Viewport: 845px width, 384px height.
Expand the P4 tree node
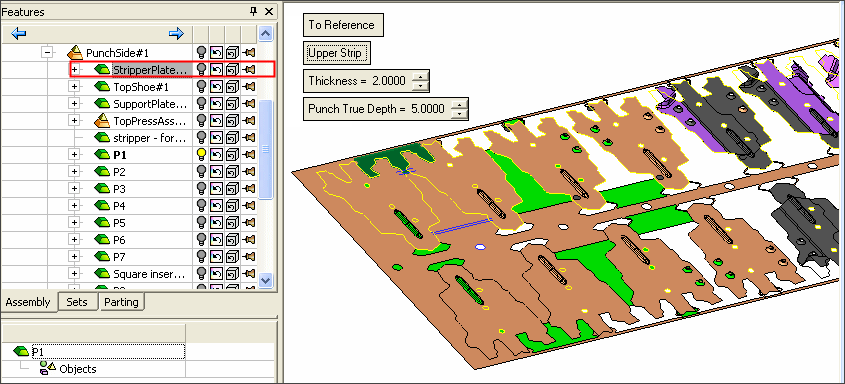tap(74, 206)
